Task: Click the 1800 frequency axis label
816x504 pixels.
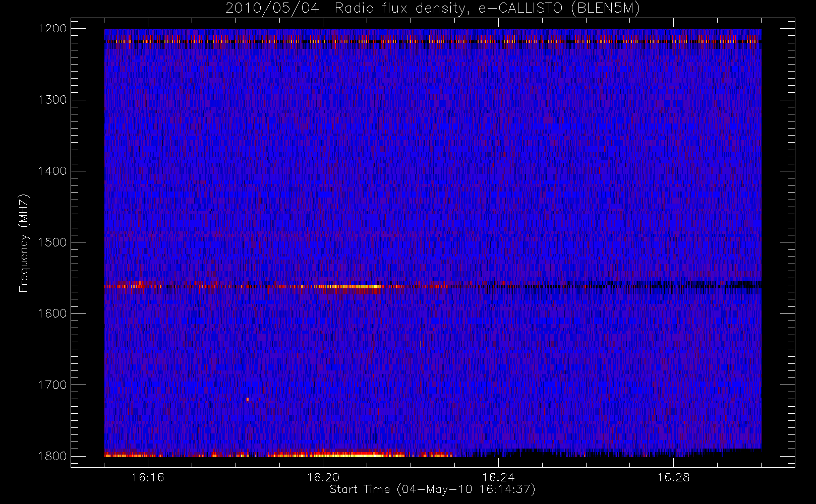Action: click(x=52, y=456)
